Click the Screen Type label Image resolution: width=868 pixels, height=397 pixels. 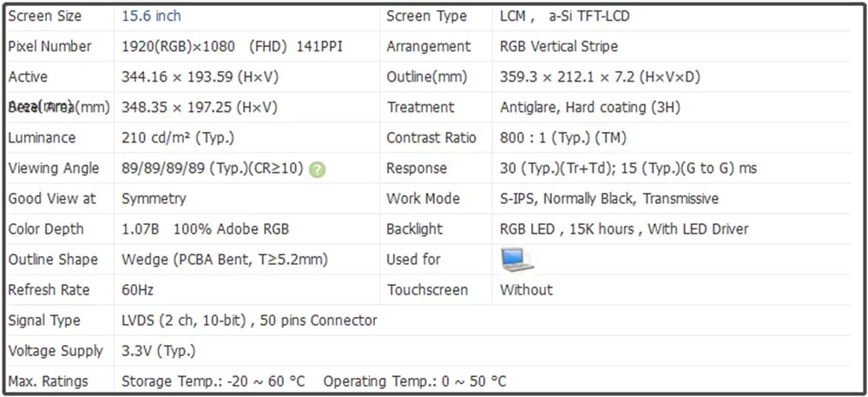coord(426,17)
